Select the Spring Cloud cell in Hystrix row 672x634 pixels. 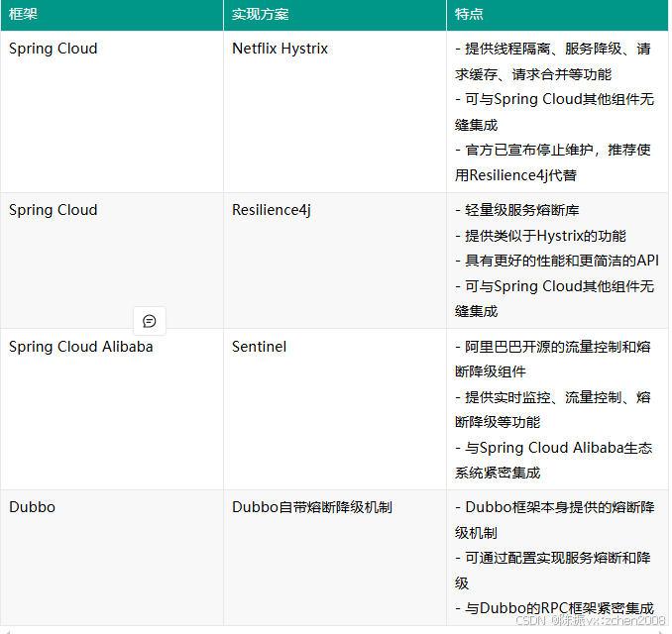[112, 112]
